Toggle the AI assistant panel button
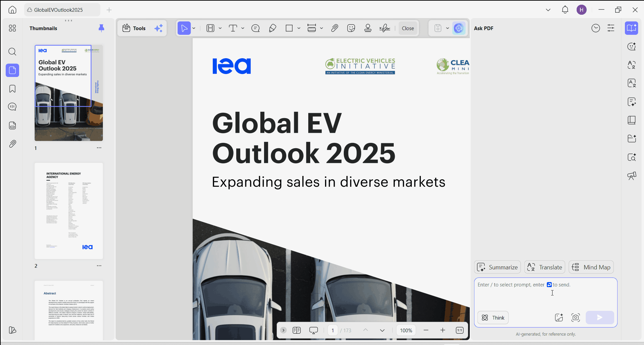Image resolution: width=644 pixels, height=345 pixels. (x=459, y=28)
